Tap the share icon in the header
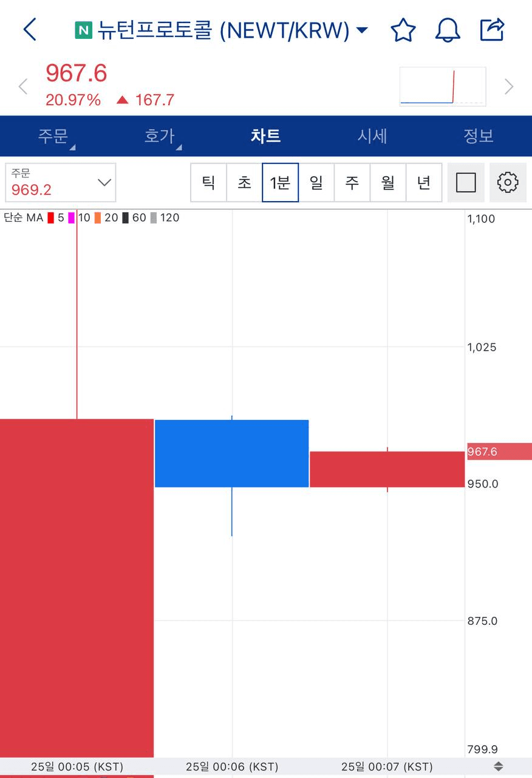The image size is (532, 778). point(492,29)
